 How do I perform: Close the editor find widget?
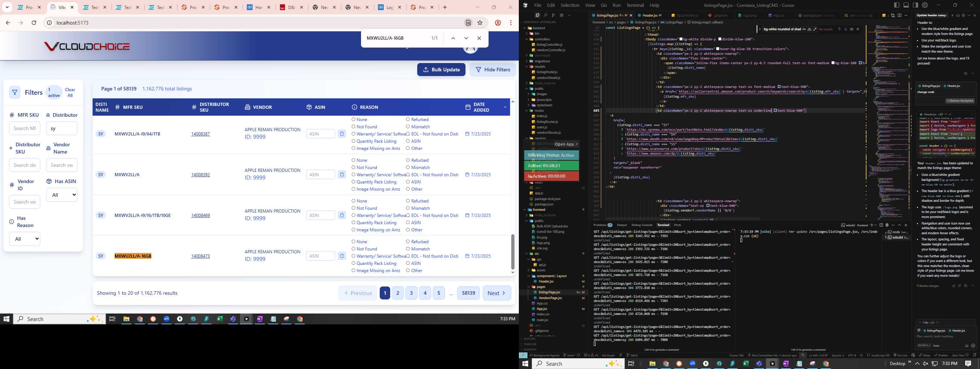[x=857, y=29]
